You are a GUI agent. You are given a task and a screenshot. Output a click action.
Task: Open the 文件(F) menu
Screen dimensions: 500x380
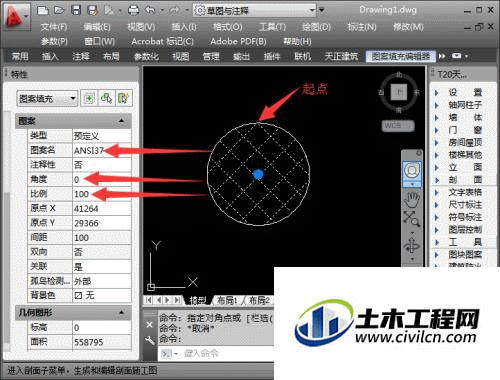[54, 27]
